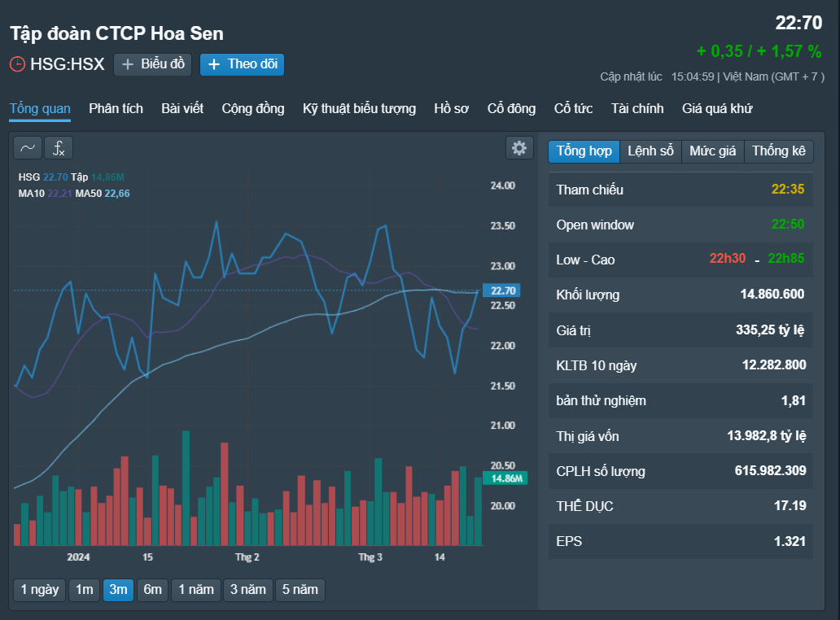The image size is (840, 620).
Task: Select the 1 năm time range
Action: coord(196,590)
